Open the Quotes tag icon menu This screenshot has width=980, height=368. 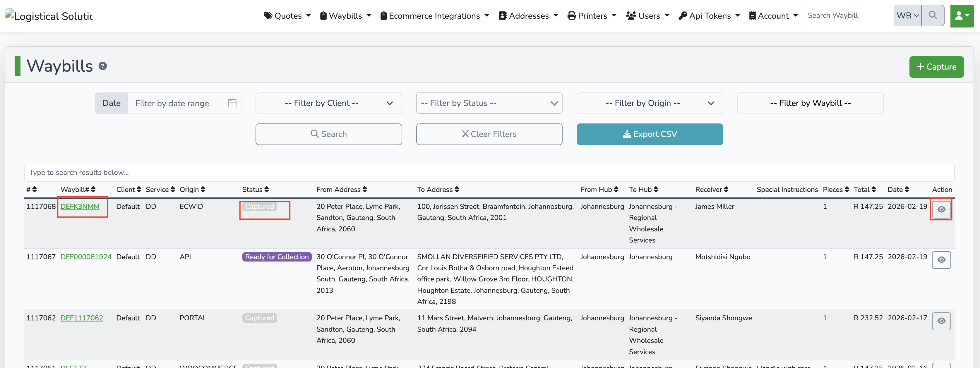tap(269, 16)
